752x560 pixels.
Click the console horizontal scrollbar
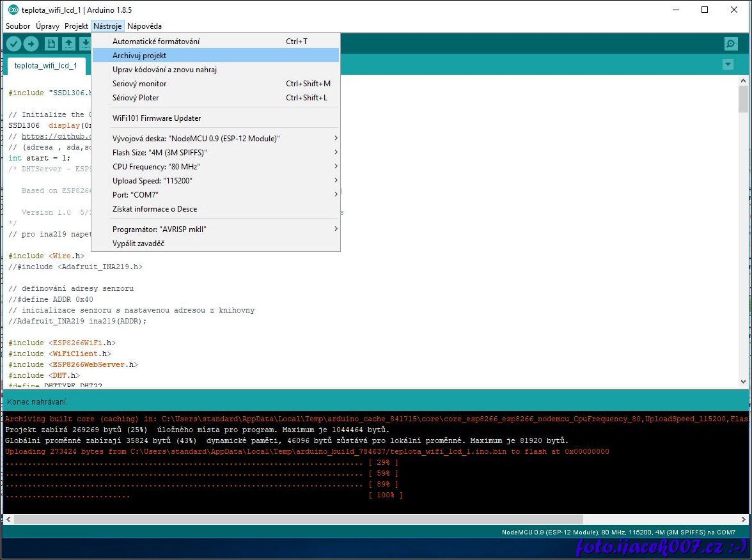click(299, 520)
